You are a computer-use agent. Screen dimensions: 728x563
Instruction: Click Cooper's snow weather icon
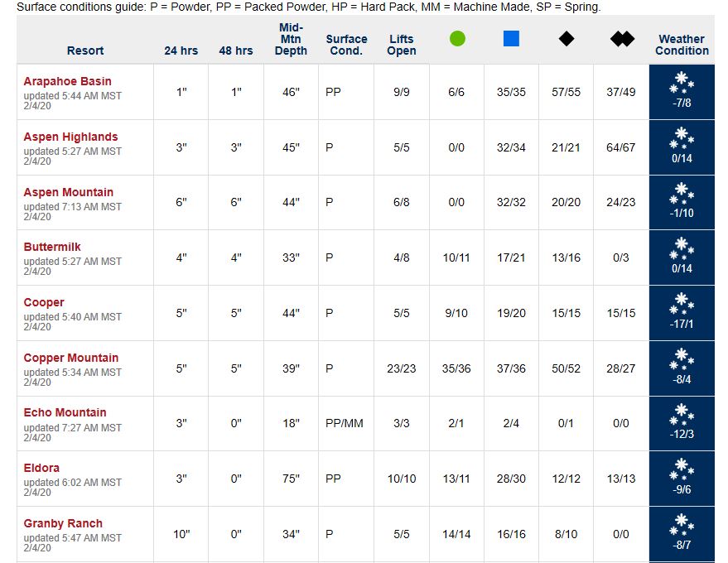pyautogui.click(x=682, y=303)
